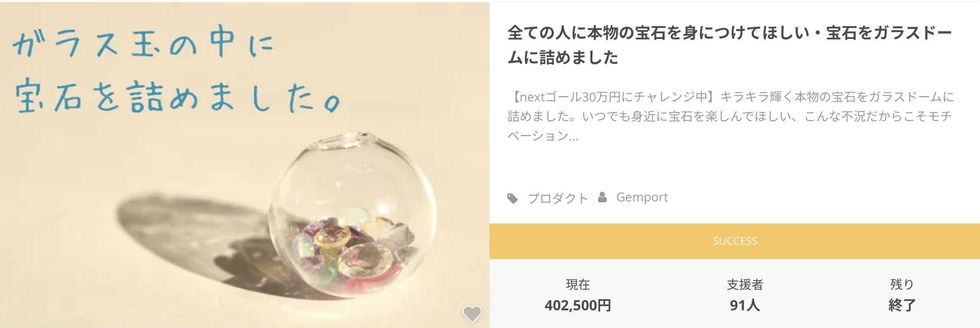Image resolution: width=980 pixels, height=328 pixels.
Task: Click the 91人 supporter count
Action: 745,305
